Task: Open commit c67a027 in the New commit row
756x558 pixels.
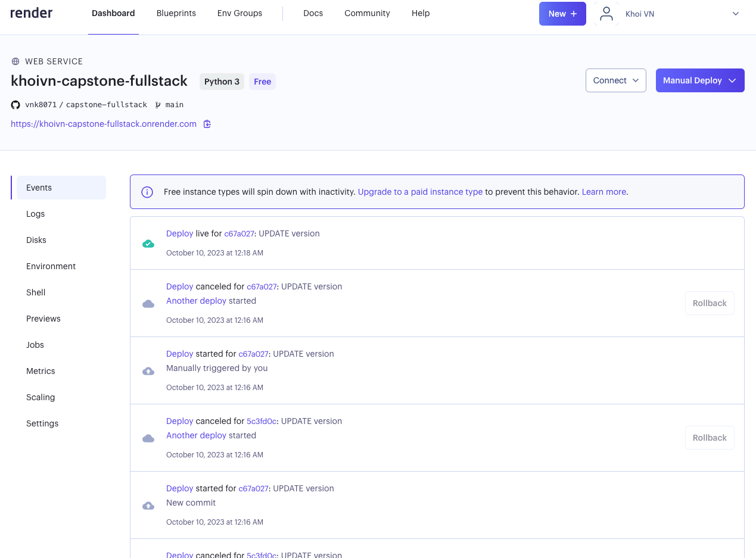Action: click(253, 488)
